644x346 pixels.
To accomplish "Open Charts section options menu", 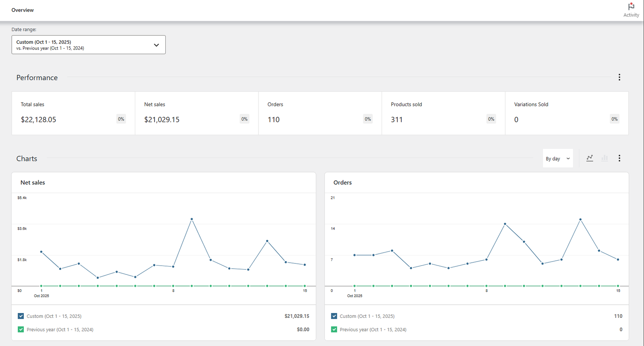I will [619, 158].
